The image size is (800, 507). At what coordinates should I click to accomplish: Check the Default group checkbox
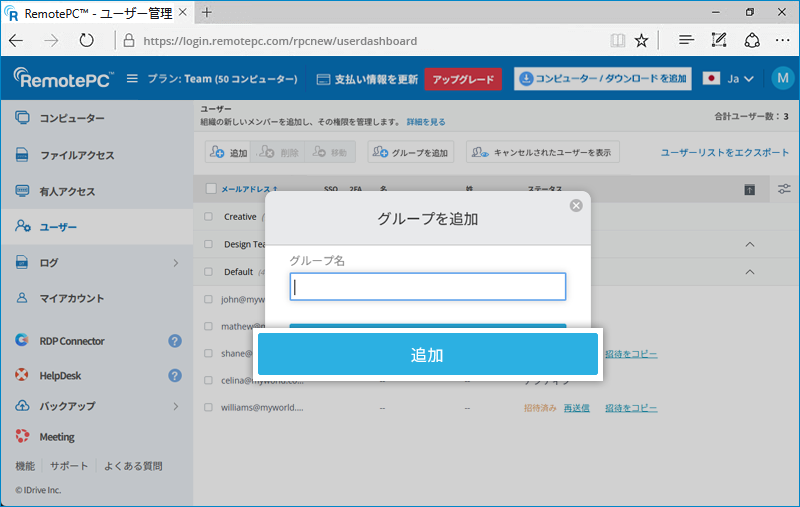pos(208,271)
